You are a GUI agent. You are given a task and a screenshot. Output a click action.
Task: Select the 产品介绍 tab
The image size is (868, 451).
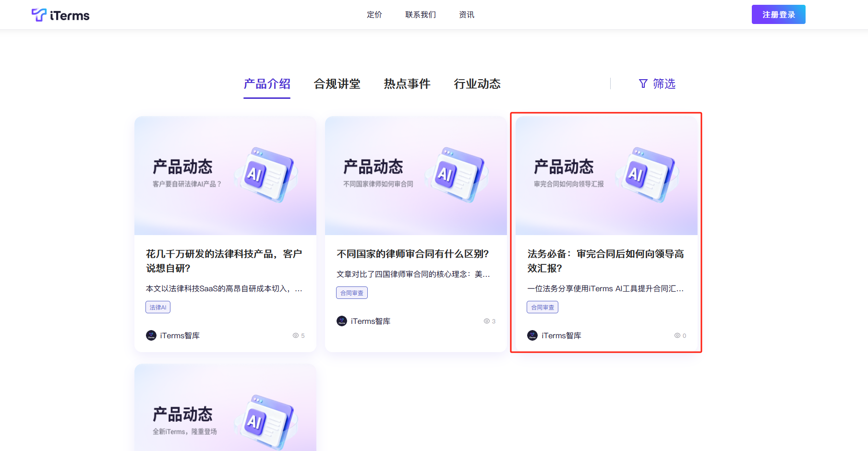(267, 84)
